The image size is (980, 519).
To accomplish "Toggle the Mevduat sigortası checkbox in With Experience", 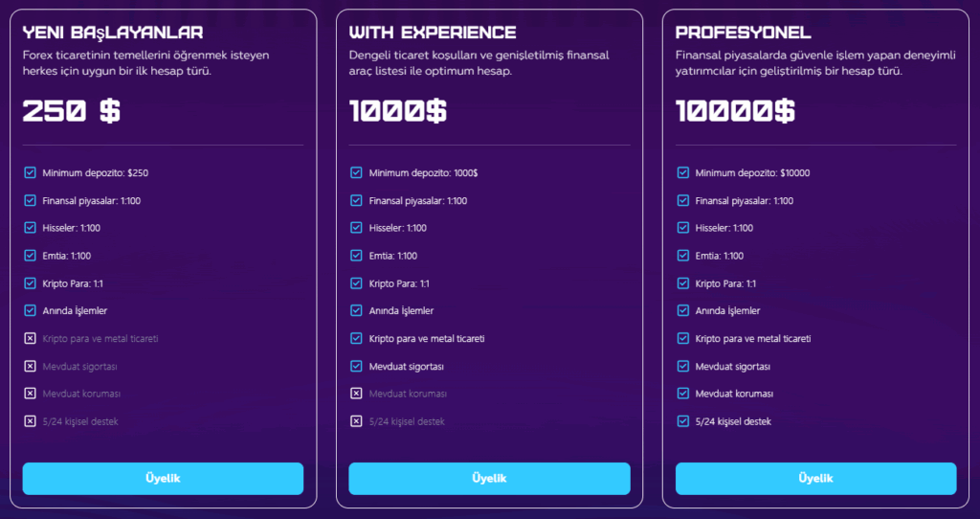I will coord(356,366).
